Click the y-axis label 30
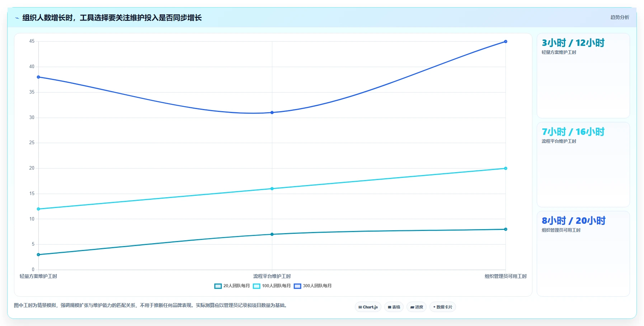 tap(32, 118)
